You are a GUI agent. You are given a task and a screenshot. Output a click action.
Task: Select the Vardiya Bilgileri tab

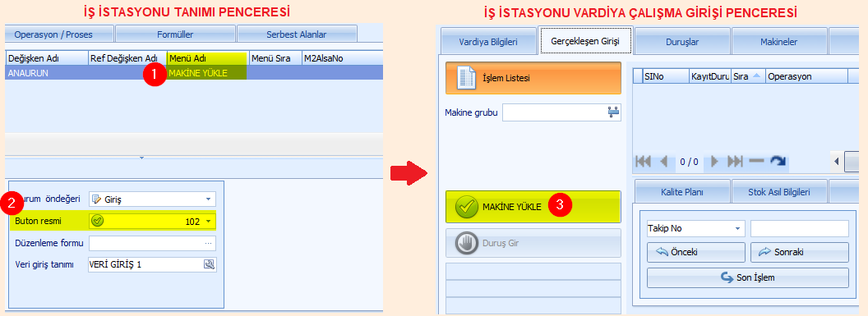pos(488,42)
